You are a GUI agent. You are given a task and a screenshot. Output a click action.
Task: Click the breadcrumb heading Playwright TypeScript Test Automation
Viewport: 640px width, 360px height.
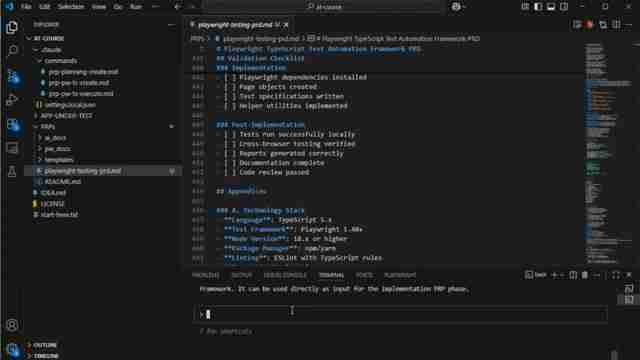click(398, 38)
